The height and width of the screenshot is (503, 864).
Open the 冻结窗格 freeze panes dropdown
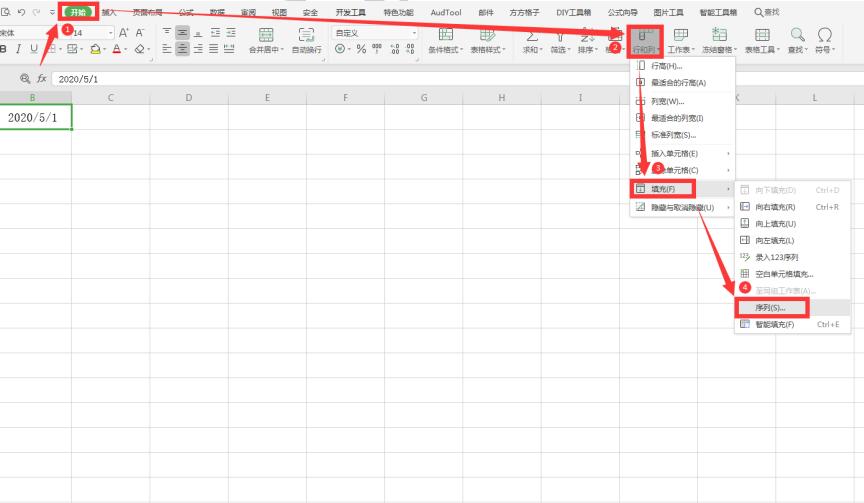click(x=719, y=41)
